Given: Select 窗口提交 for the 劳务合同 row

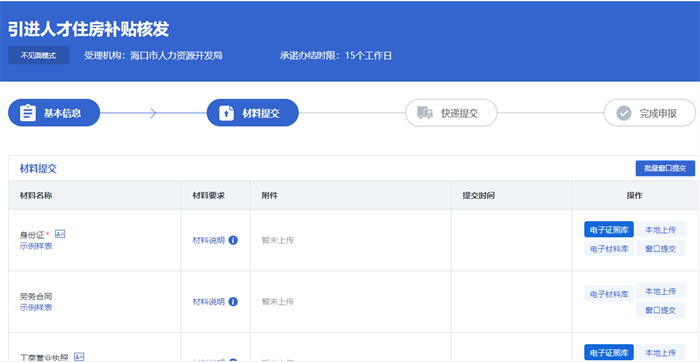Looking at the screenshot, I should pyautogui.click(x=661, y=310).
